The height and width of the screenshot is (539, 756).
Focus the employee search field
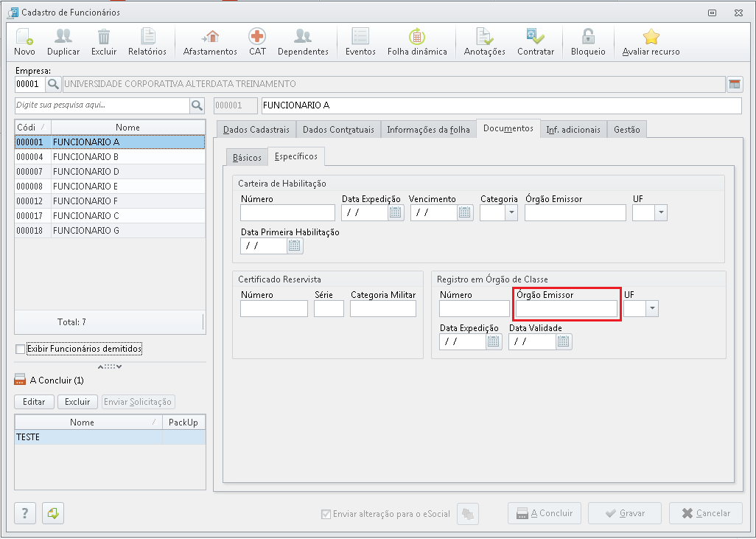[102, 105]
